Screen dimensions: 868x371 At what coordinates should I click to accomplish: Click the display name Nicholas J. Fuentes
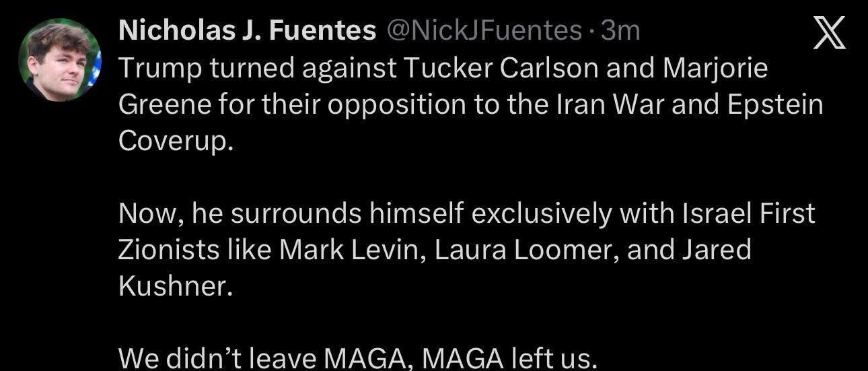247,30
